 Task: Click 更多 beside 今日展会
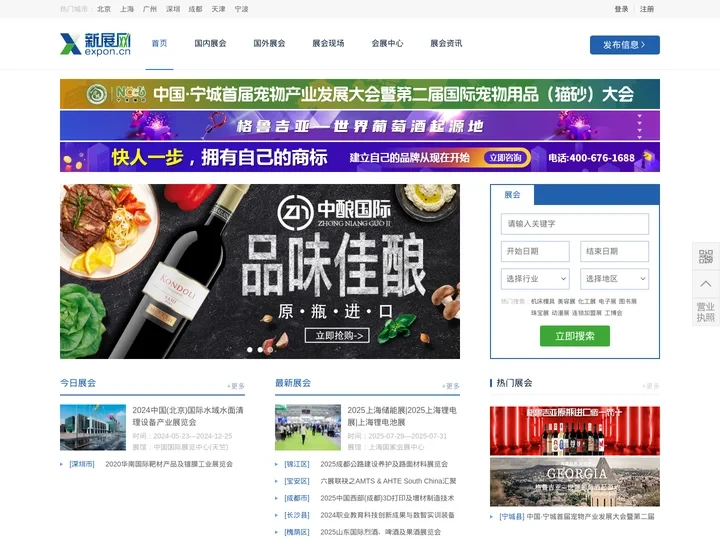pos(236,386)
